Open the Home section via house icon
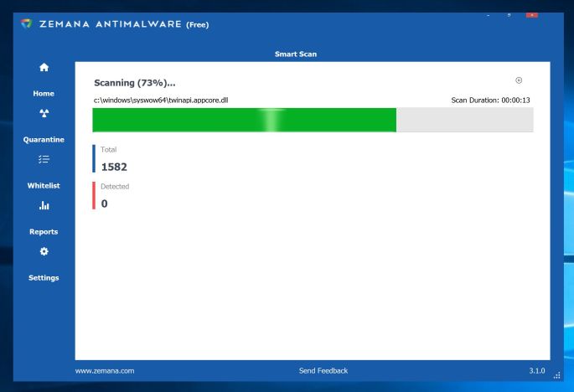Image resolution: width=574 pixels, height=392 pixels. (44, 67)
